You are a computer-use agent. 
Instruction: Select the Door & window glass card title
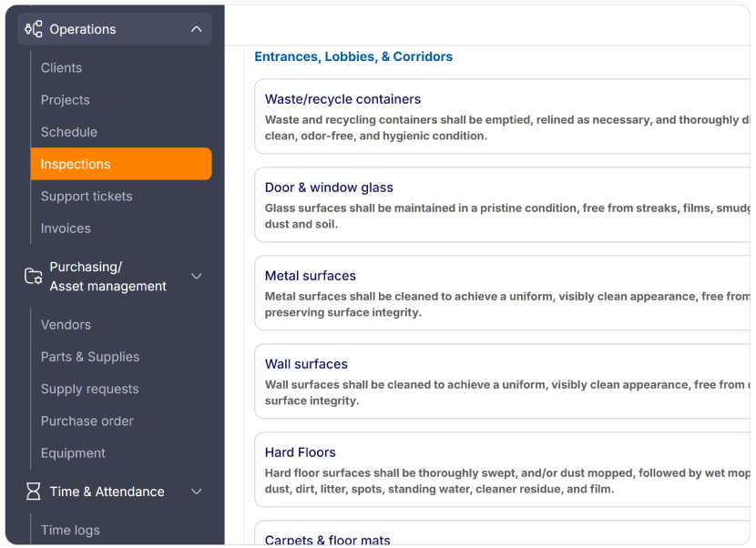point(329,187)
